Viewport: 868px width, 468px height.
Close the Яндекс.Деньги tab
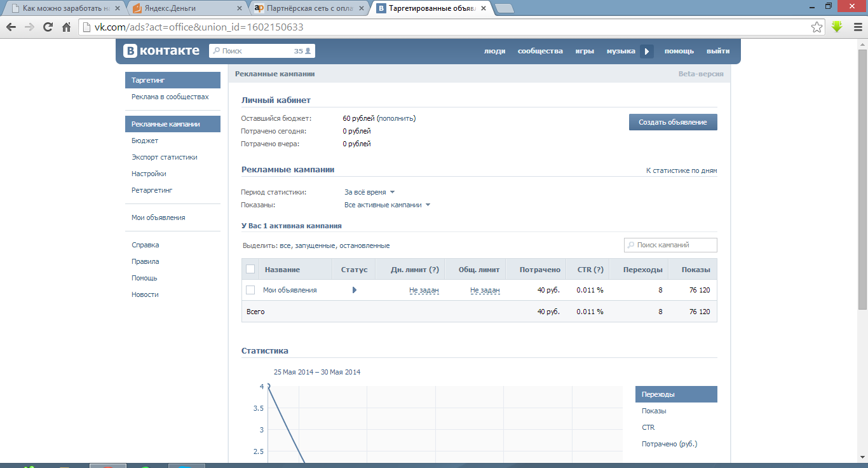tap(240, 9)
